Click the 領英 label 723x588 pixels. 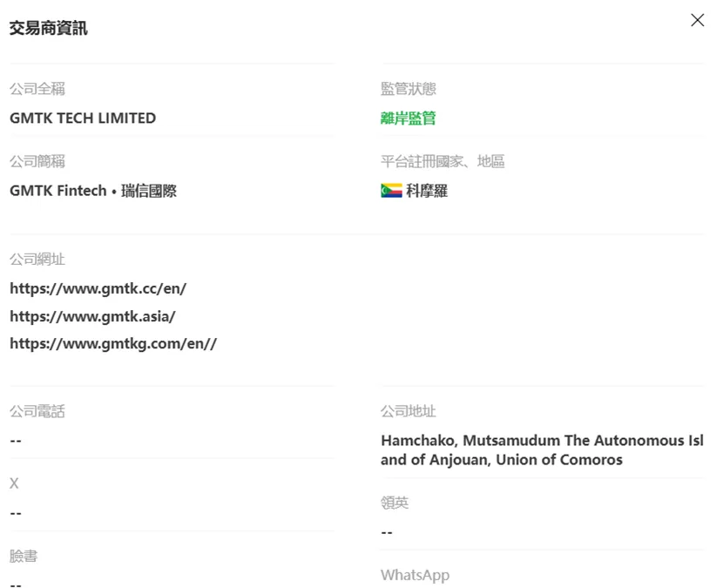point(395,503)
